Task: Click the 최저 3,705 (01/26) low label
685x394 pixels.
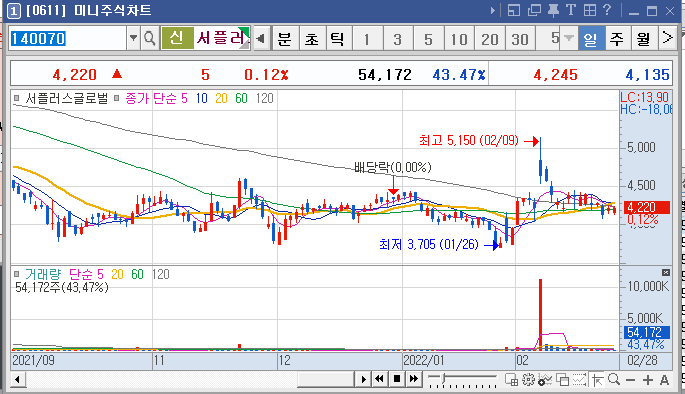Action: pos(429,244)
